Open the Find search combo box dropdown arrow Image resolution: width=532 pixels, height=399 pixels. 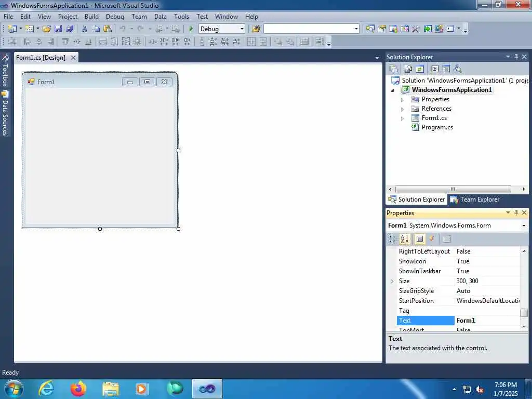coord(356,29)
